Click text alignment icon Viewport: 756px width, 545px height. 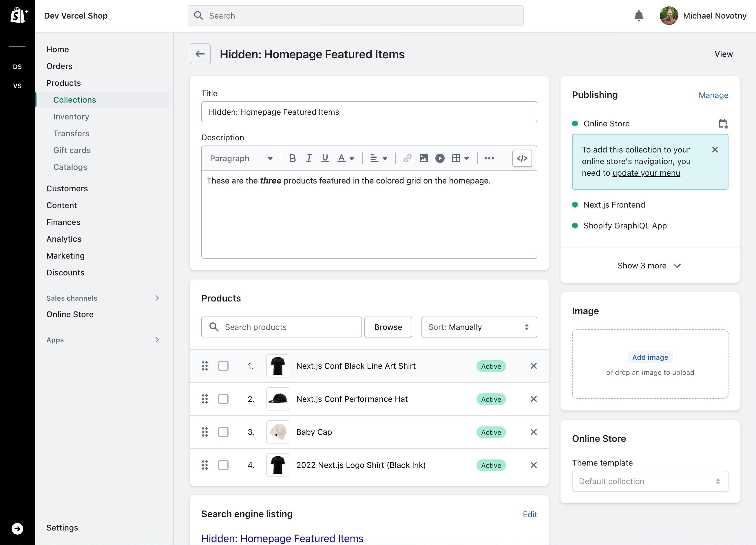tap(373, 158)
